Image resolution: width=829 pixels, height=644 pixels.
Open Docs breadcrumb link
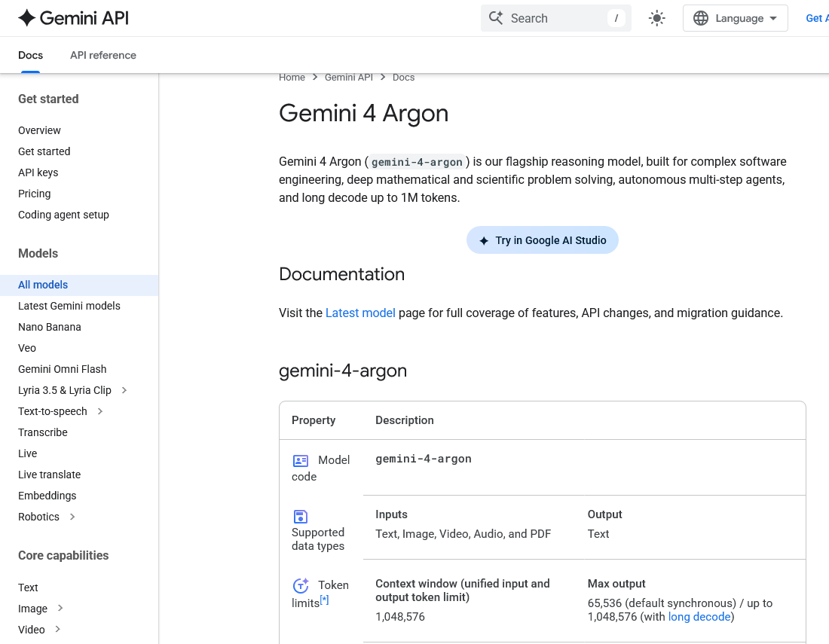pos(403,77)
